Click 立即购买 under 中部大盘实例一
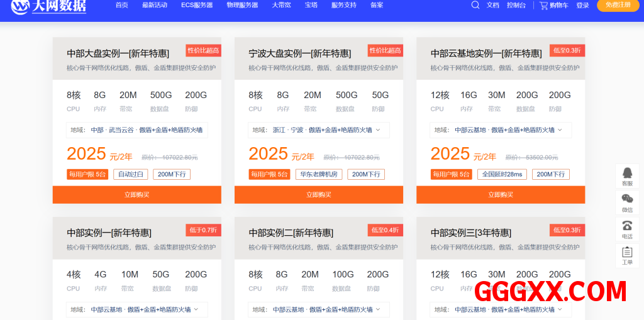The width and height of the screenshot is (644, 320). 136,195
